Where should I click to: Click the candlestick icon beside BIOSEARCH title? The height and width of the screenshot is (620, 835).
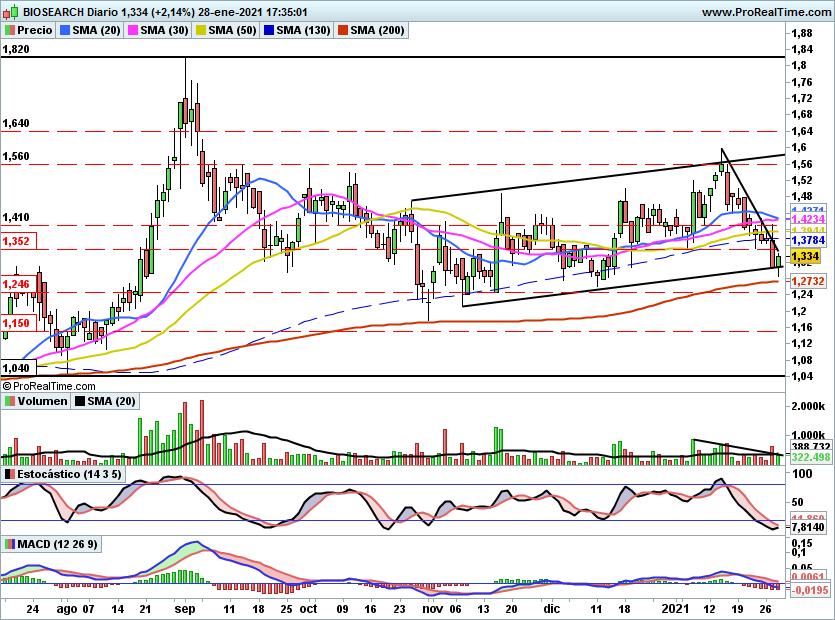pyautogui.click(x=10, y=12)
